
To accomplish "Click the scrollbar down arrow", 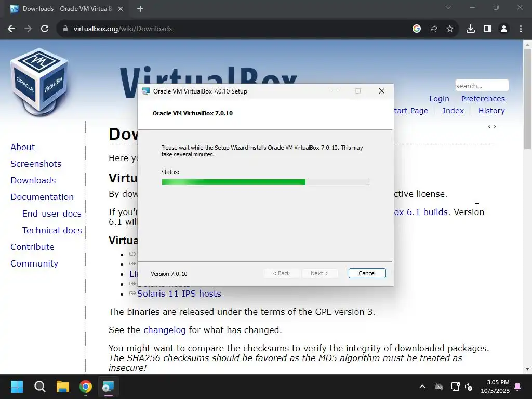I will (x=527, y=369).
